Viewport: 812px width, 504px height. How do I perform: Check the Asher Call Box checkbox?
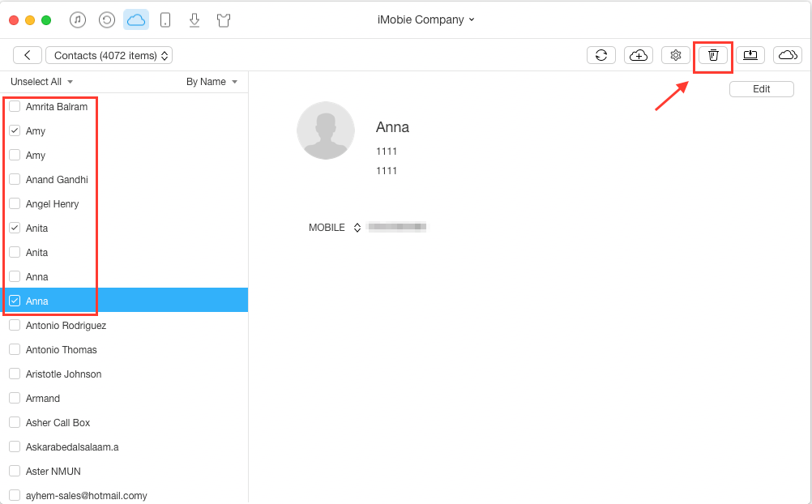(15, 422)
